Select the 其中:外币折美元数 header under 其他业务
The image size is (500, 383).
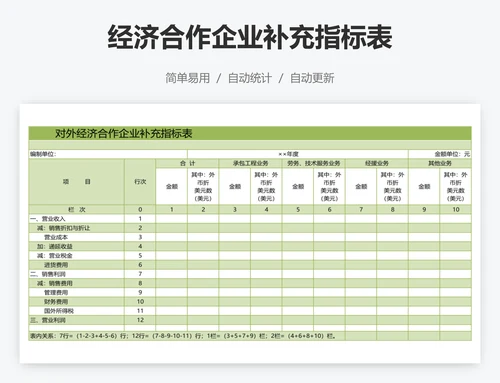click(x=455, y=186)
